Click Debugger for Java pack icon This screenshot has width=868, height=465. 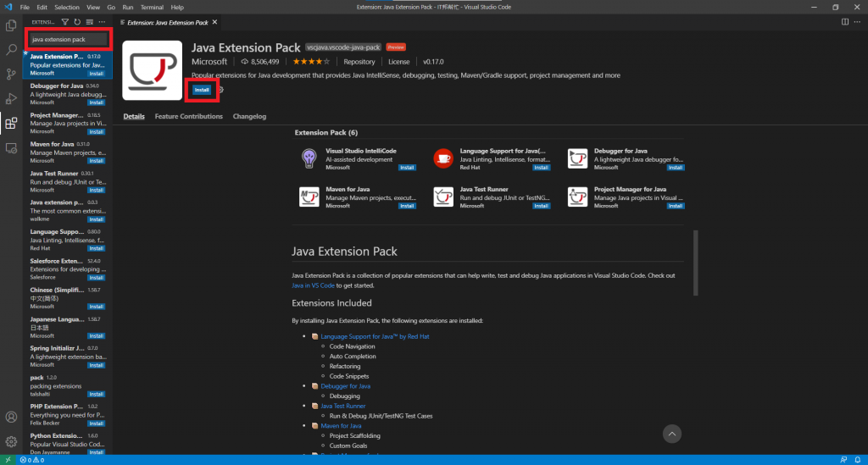[577, 158]
